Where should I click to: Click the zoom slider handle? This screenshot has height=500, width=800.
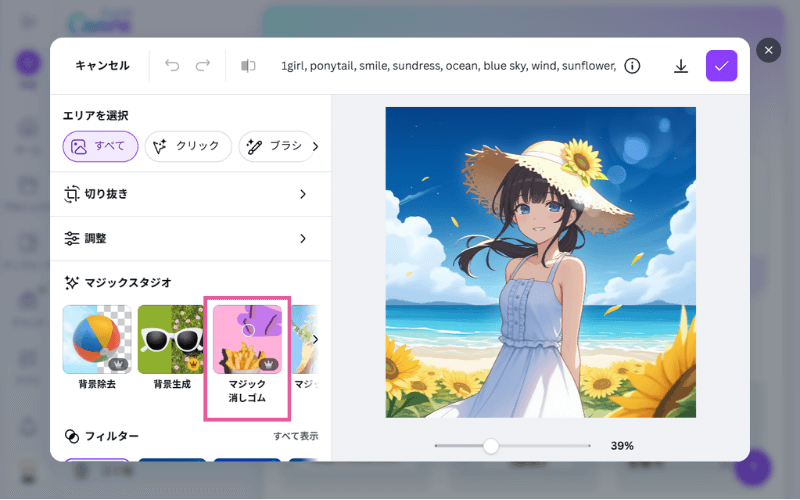(491, 446)
